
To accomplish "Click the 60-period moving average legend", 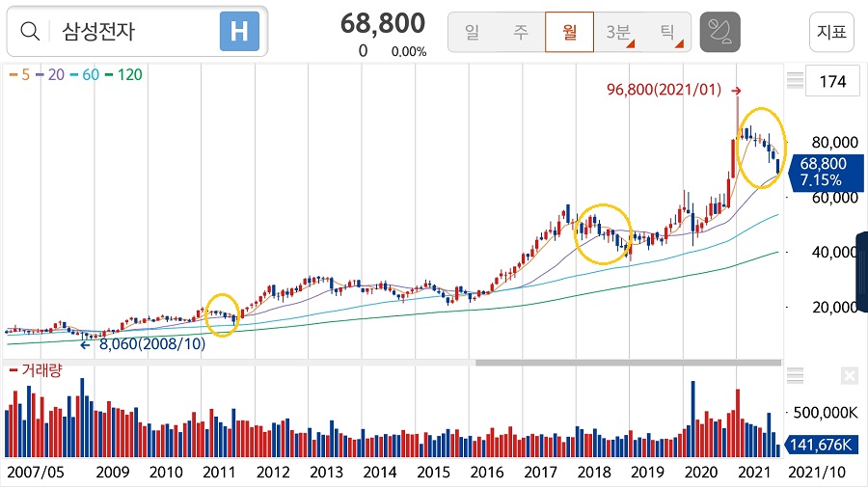I will click(85, 74).
